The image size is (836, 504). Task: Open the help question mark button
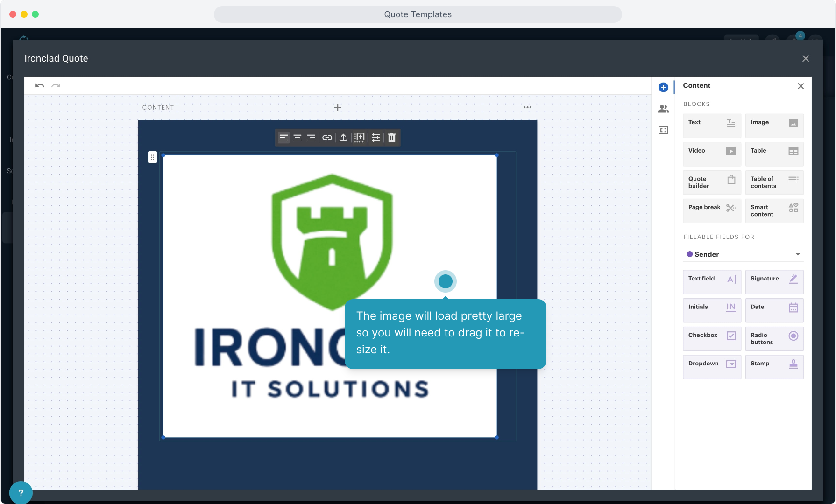pyautogui.click(x=21, y=493)
